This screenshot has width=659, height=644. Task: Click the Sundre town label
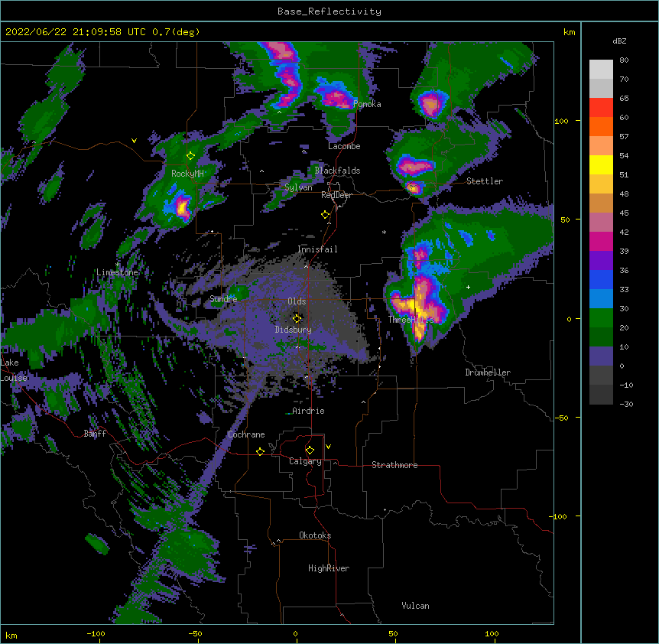click(x=223, y=299)
